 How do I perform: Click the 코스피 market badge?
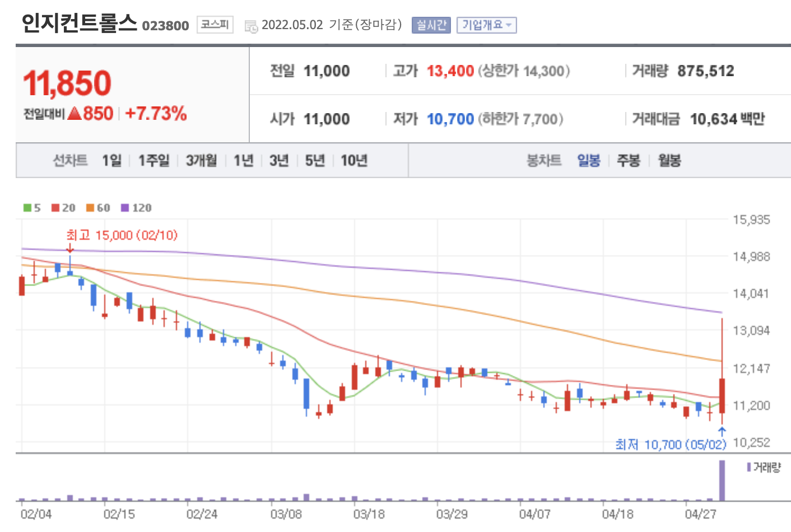point(215,25)
